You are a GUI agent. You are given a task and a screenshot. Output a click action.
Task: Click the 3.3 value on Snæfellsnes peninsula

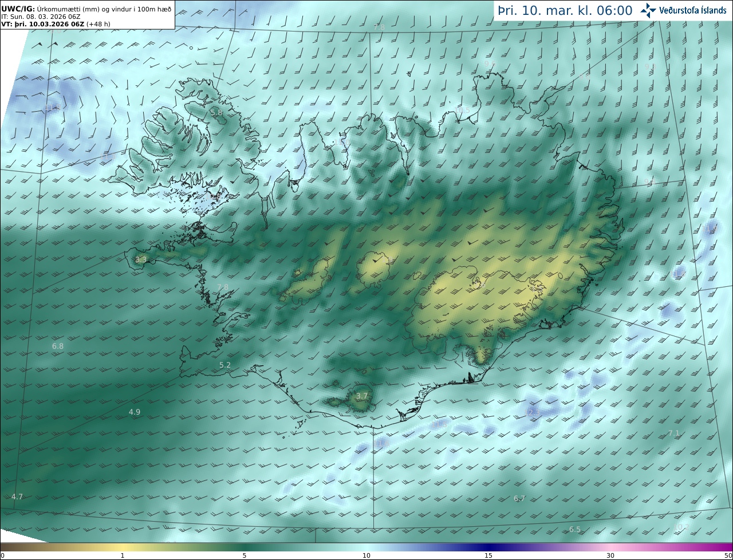click(141, 259)
